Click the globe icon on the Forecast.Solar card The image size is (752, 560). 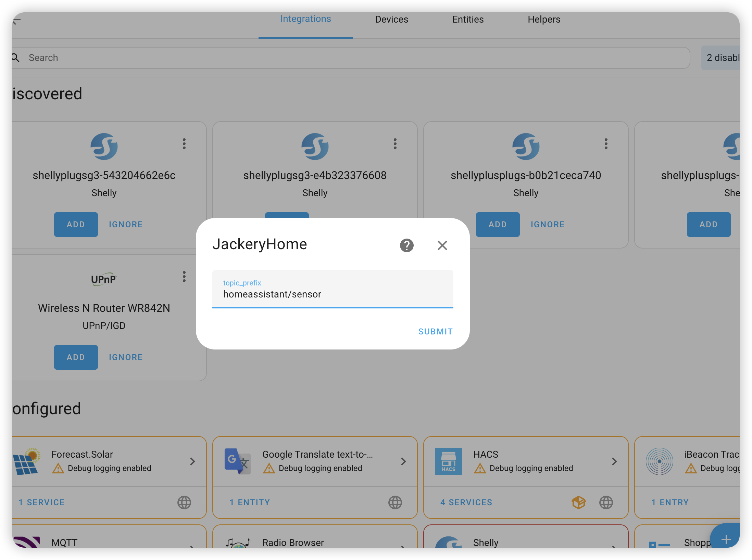coord(184,502)
